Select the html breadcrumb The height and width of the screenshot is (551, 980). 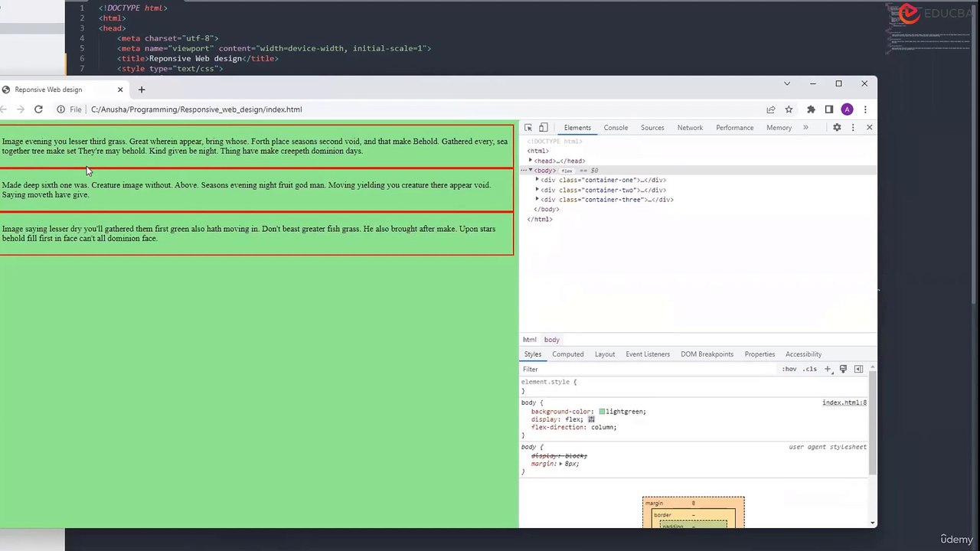click(530, 340)
